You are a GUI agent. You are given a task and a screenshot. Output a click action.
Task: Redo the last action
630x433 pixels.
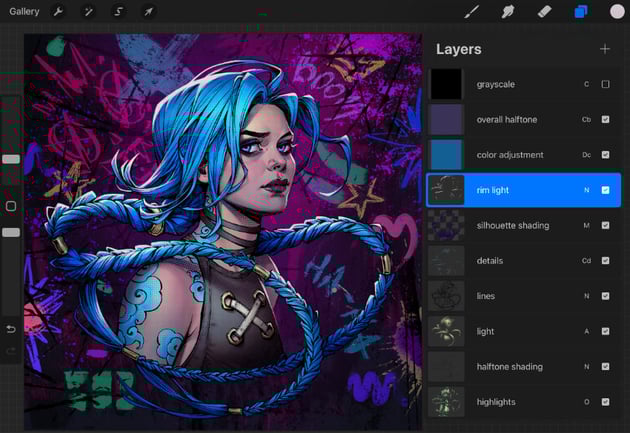click(x=11, y=351)
